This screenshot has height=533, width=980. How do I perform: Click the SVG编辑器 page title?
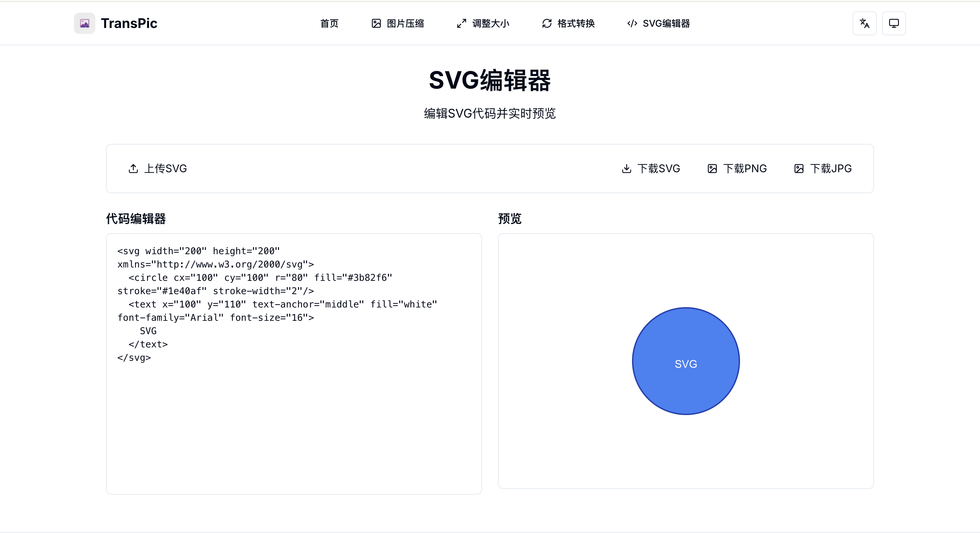(490, 80)
